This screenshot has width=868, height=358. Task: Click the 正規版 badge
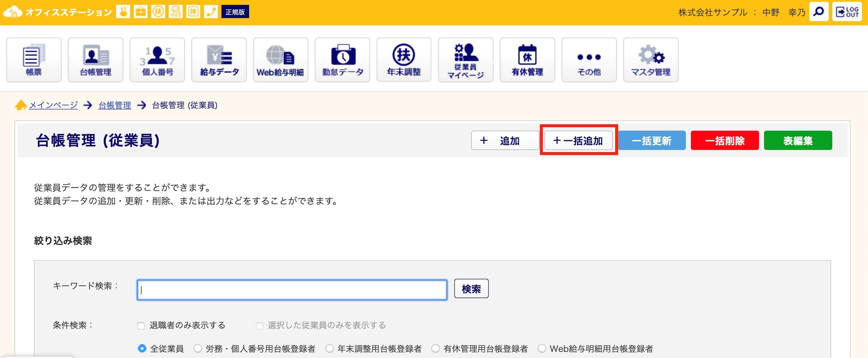(x=235, y=12)
